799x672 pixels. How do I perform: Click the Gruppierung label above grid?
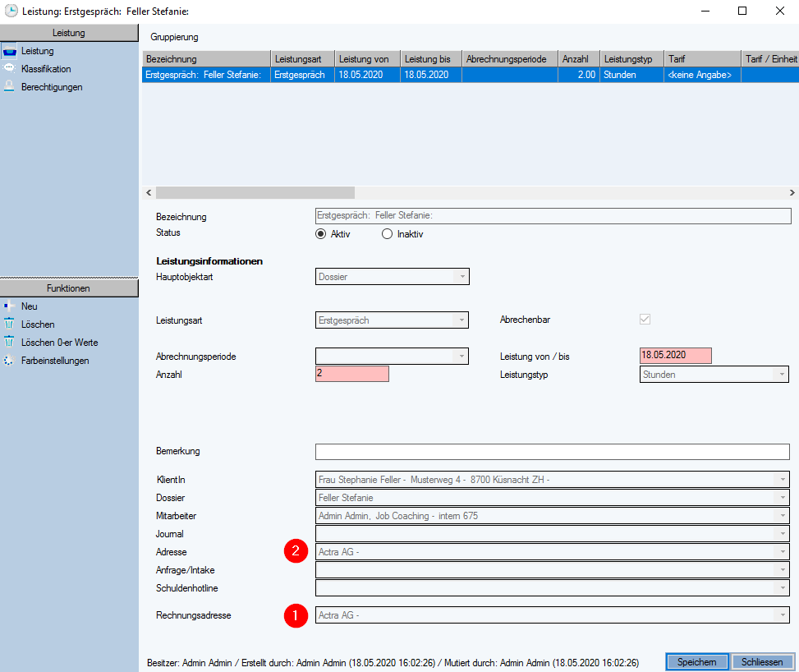(x=174, y=37)
